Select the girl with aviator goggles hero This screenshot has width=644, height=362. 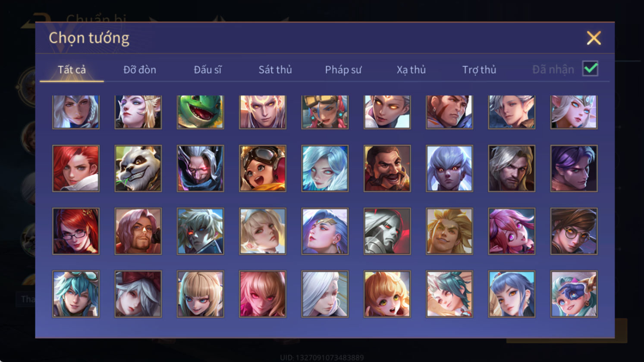(262, 169)
